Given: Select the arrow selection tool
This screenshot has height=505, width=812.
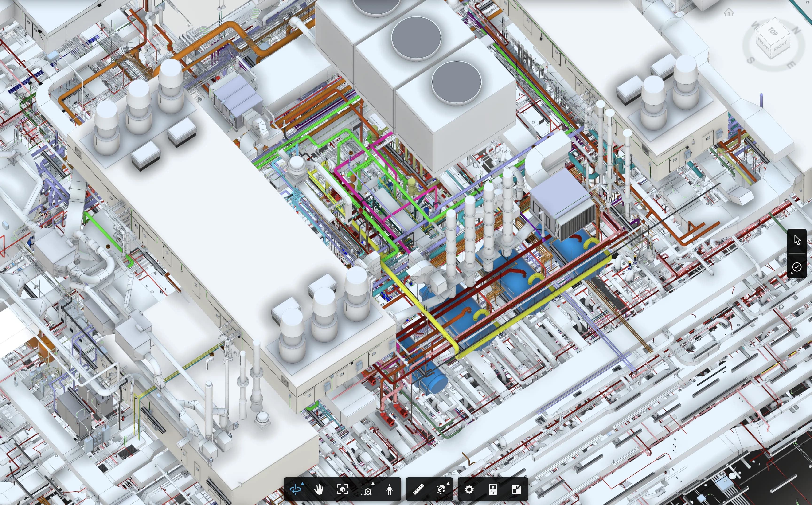Looking at the screenshot, I should coord(797,240).
